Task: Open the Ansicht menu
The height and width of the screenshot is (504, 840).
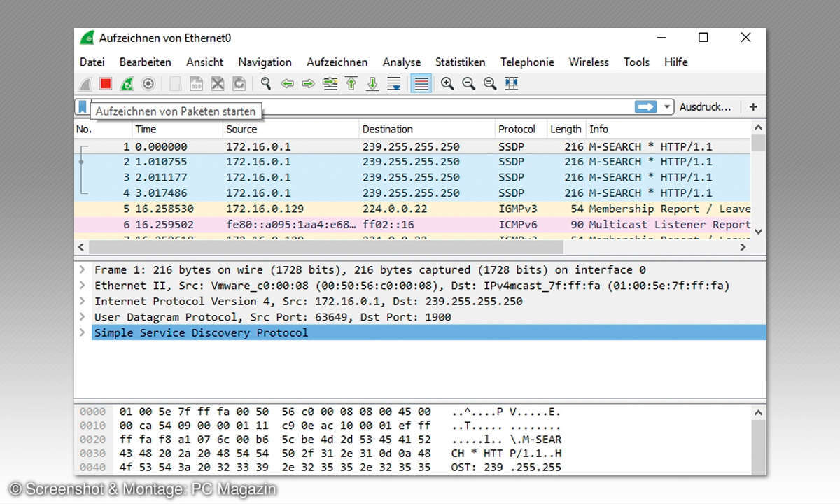Action: tap(205, 62)
